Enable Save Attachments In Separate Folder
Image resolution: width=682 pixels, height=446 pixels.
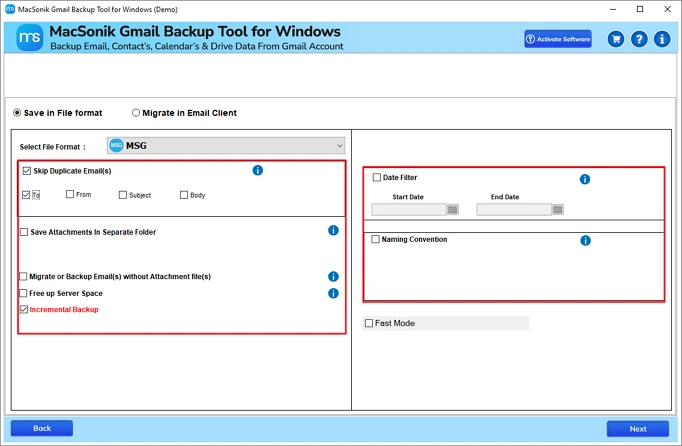[24, 232]
